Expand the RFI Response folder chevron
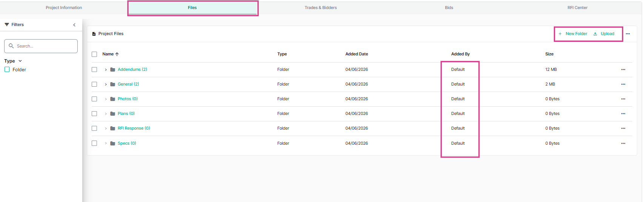This screenshot has width=644, height=202. pyautogui.click(x=106, y=129)
